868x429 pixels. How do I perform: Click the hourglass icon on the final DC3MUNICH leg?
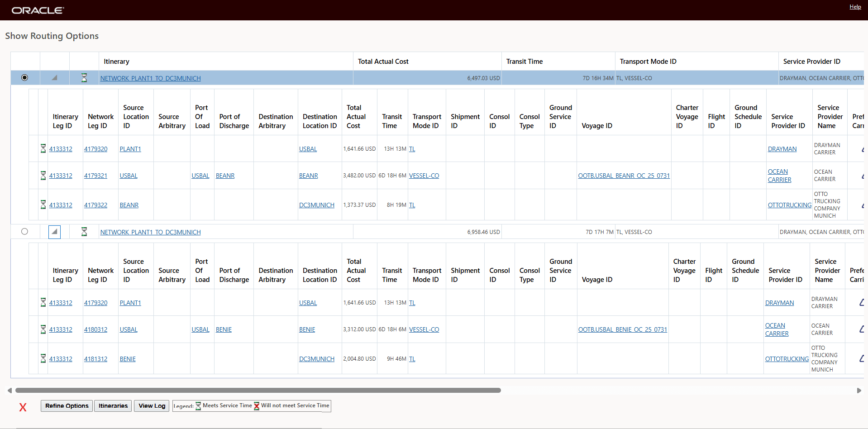pyautogui.click(x=43, y=358)
